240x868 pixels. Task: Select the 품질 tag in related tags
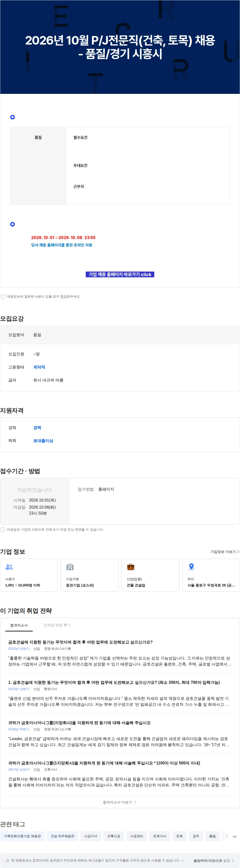click(x=212, y=836)
